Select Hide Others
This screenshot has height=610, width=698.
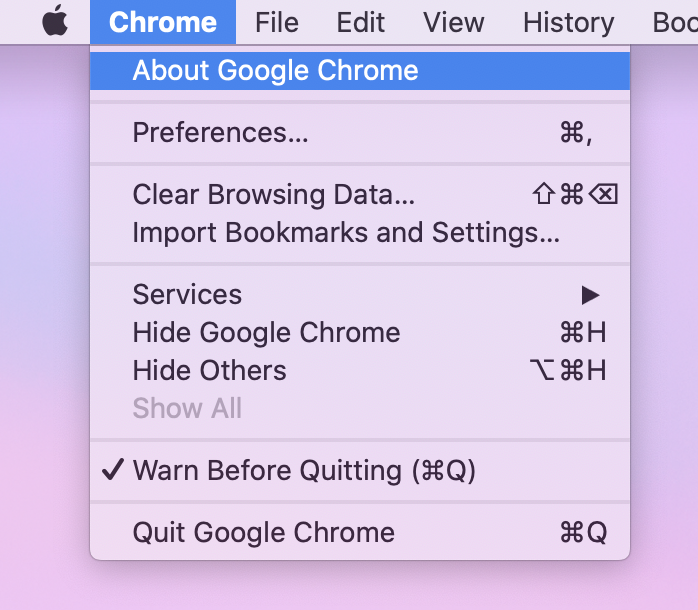pos(209,371)
